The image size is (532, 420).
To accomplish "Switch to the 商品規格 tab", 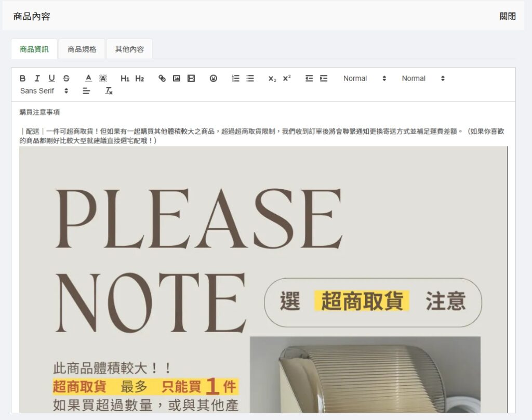I will click(x=82, y=49).
